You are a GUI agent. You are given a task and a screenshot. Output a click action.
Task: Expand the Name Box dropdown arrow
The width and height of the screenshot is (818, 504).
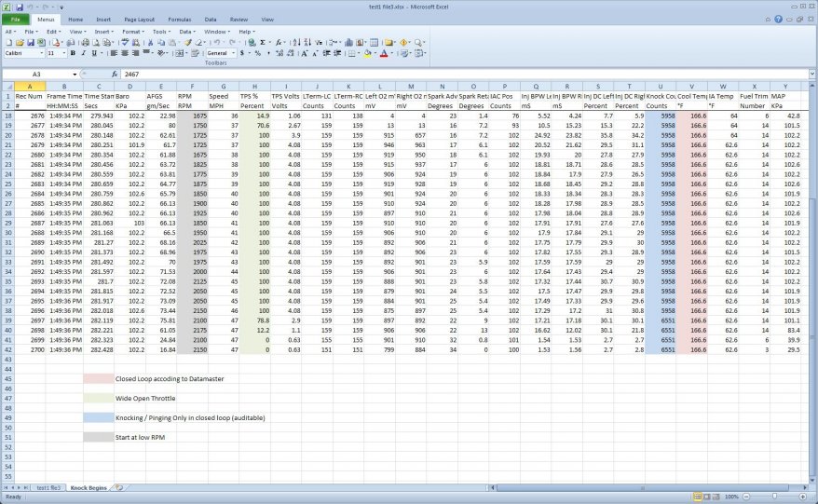75,75
